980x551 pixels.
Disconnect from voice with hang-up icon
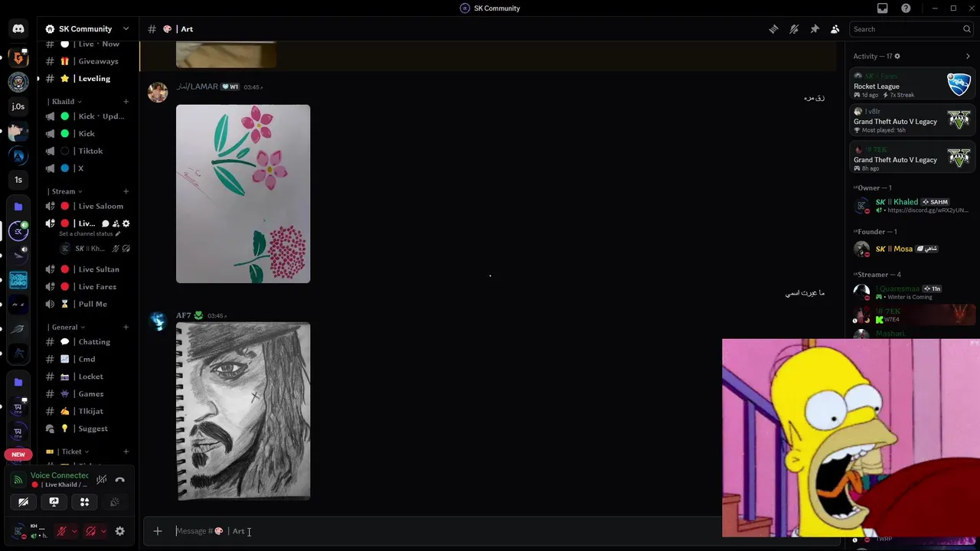click(120, 480)
